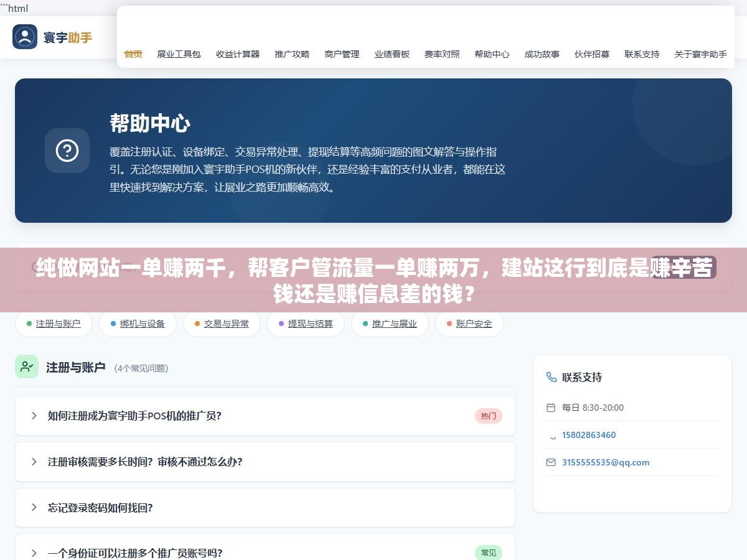This screenshot has height=560, width=747.
Task: Select the 注册与账户 category pill
Action: (x=54, y=324)
